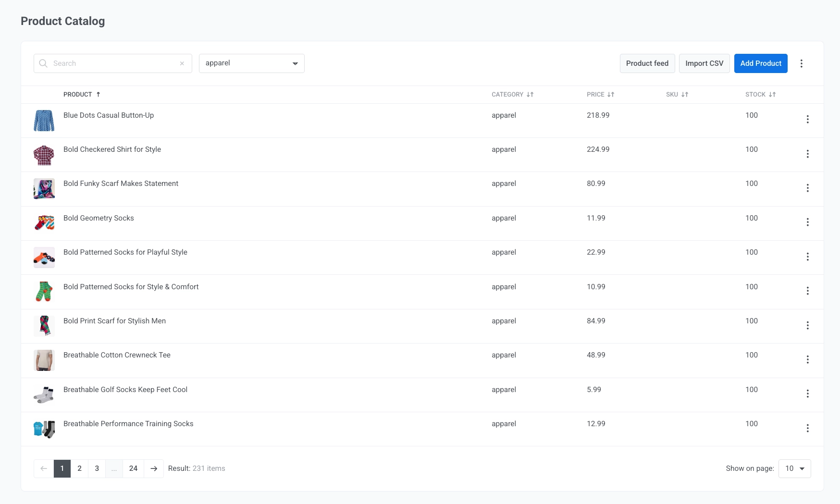Click the Product feed button
Viewport: 840px width, 504px height.
point(647,63)
